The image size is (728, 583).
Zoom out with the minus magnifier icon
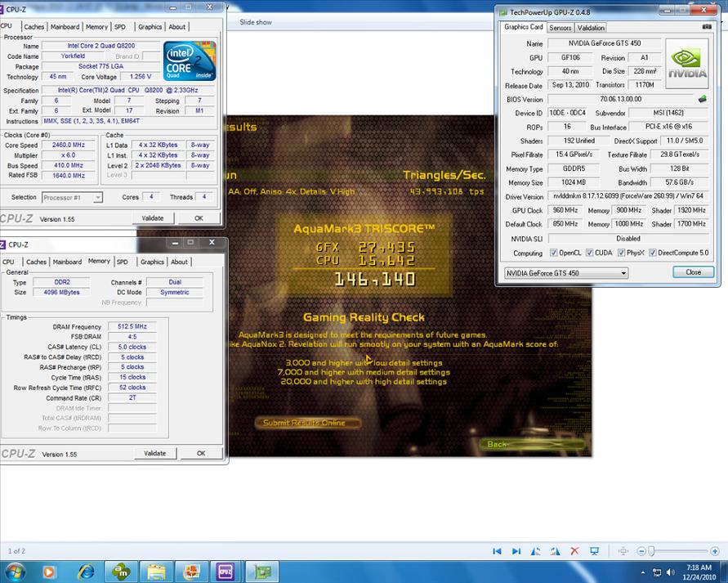tap(641, 551)
